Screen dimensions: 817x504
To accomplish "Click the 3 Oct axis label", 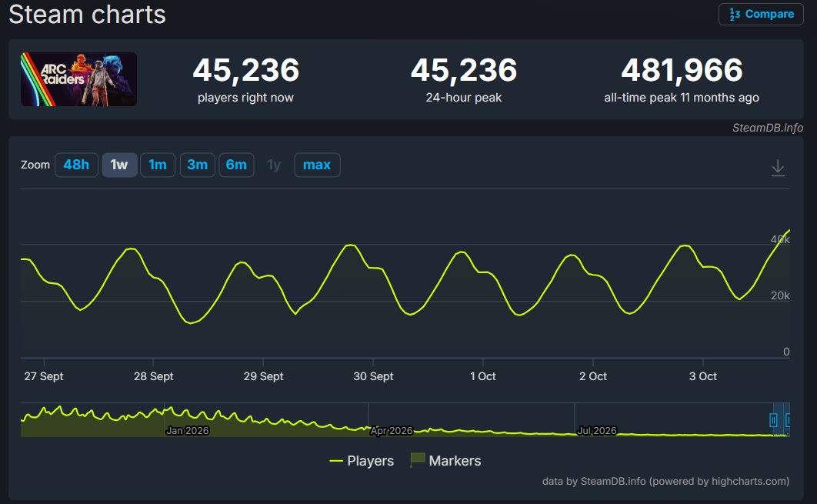I will click(703, 376).
